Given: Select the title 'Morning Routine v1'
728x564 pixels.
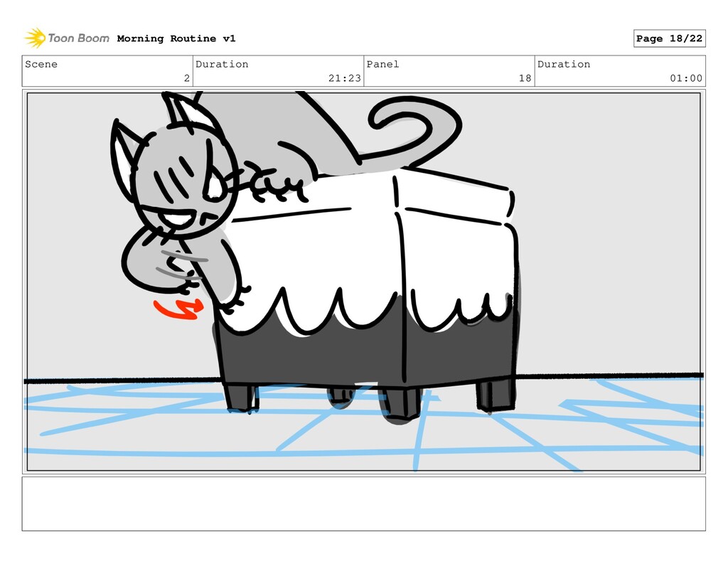Looking at the screenshot, I should click(x=176, y=38).
